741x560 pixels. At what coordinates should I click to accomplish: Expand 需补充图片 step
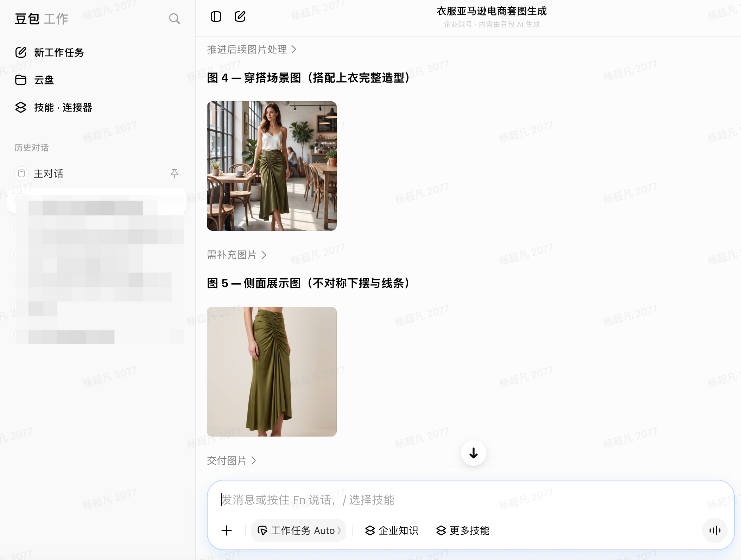(237, 255)
